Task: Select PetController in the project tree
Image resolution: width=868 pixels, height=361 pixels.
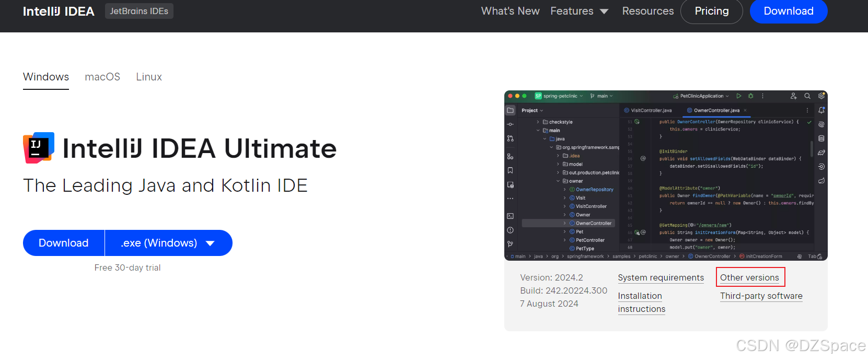Action: (x=590, y=240)
